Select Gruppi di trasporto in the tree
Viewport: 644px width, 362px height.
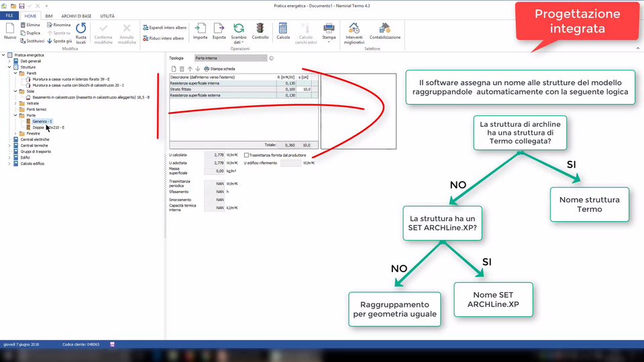(x=36, y=152)
